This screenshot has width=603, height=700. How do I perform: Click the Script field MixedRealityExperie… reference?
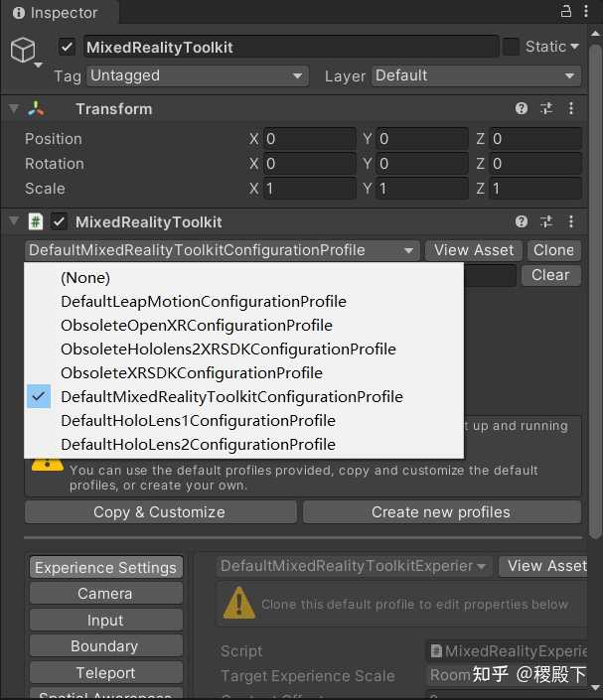[508, 651]
